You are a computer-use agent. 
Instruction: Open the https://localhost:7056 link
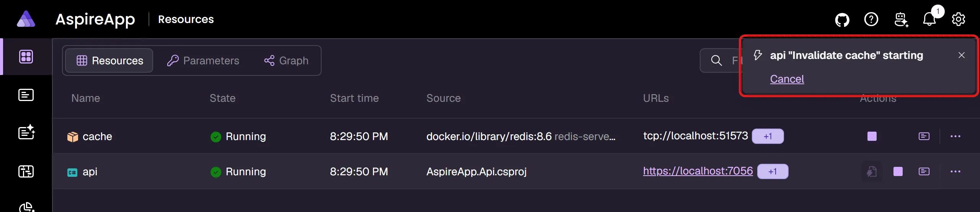tap(698, 171)
